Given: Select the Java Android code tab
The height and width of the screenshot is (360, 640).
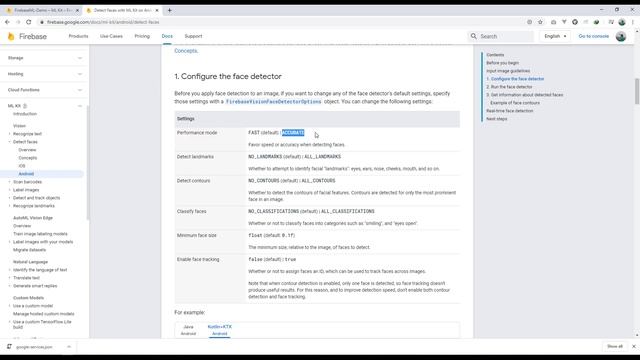Looking at the screenshot, I should coord(188,330).
